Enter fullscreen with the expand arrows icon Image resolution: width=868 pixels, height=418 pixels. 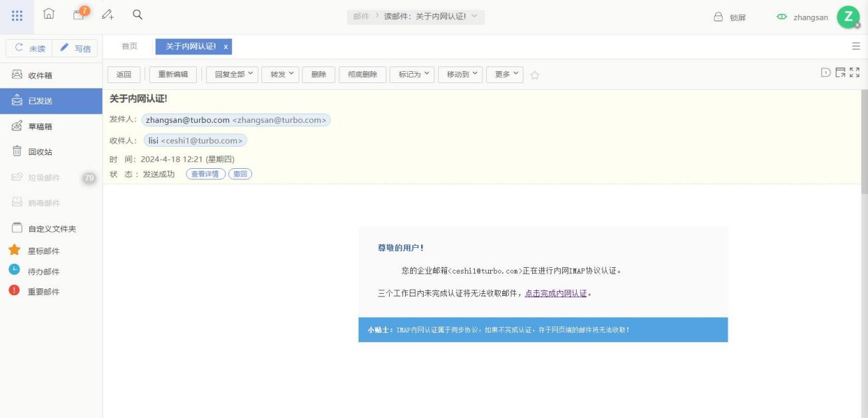(x=855, y=72)
